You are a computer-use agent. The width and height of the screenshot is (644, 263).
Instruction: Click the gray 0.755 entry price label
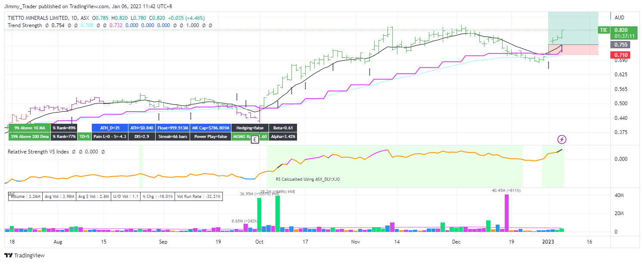point(620,44)
